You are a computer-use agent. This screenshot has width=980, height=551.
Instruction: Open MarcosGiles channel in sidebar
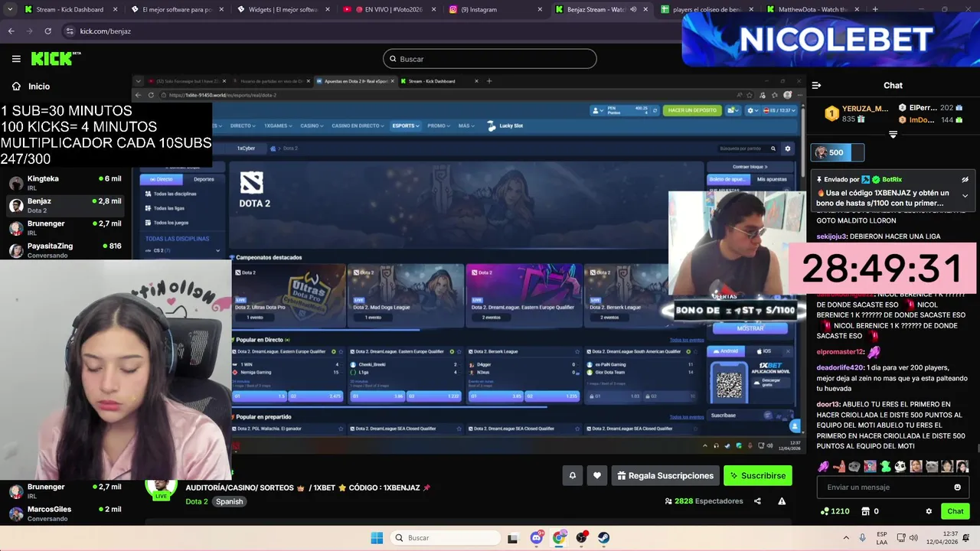coord(64,514)
